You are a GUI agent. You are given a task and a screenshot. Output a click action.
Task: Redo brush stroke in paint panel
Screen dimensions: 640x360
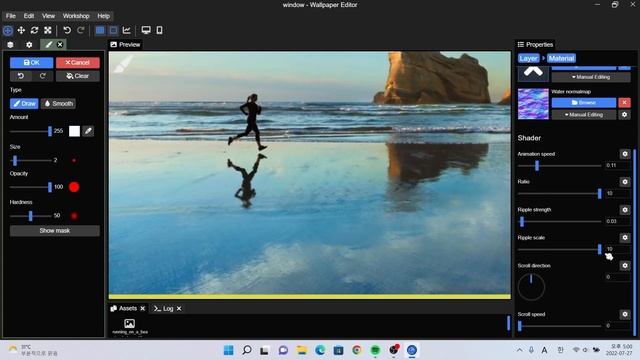(x=42, y=76)
